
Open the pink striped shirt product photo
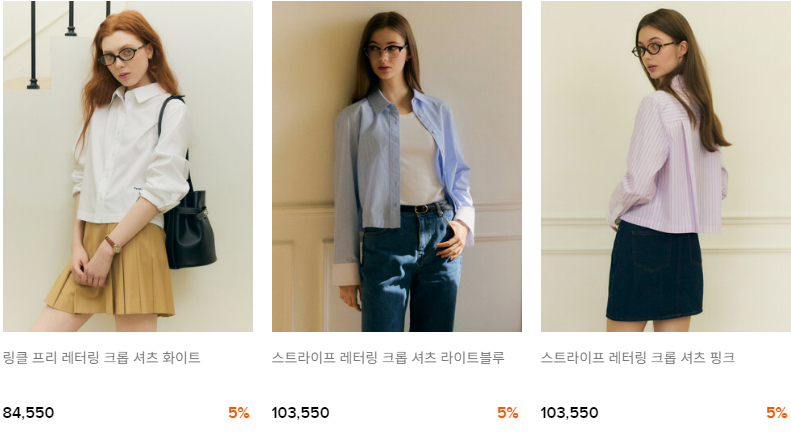pyautogui.click(x=666, y=166)
